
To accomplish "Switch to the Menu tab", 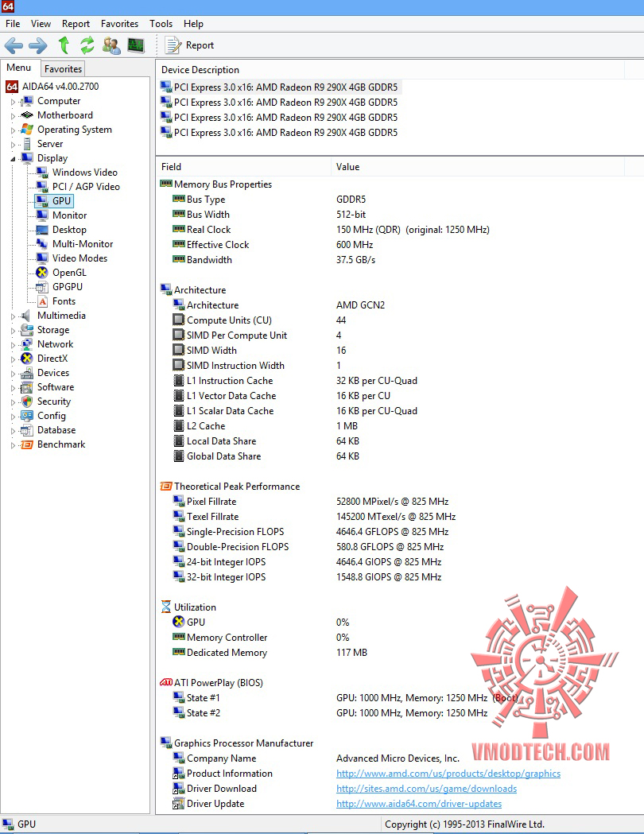I will point(19,68).
